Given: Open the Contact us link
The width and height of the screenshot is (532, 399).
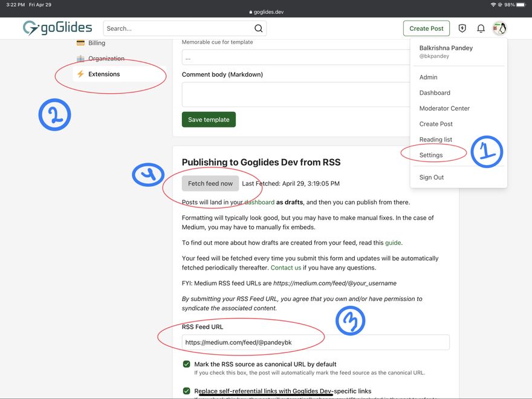Looking at the screenshot, I should pyautogui.click(x=285, y=268).
